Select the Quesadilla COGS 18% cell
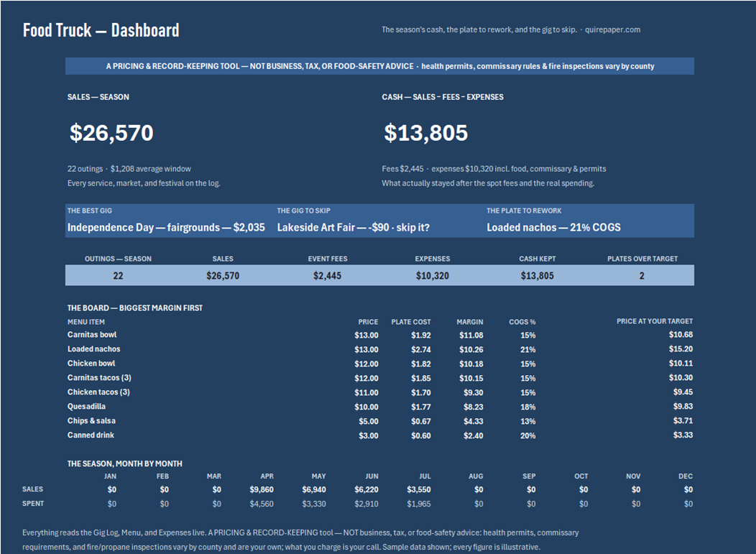Viewport: 756px width, 554px height. point(528,407)
